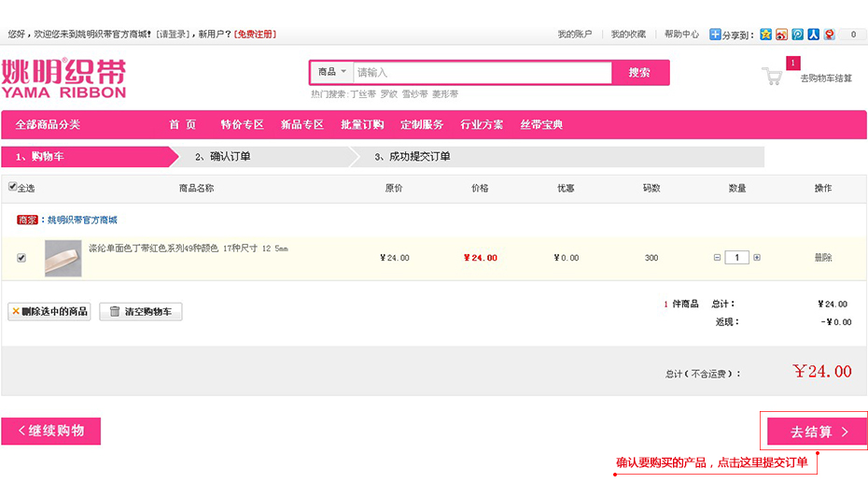868x483 pixels.
Task: Open 特价专区 in navigation bar
Action: coord(242,124)
